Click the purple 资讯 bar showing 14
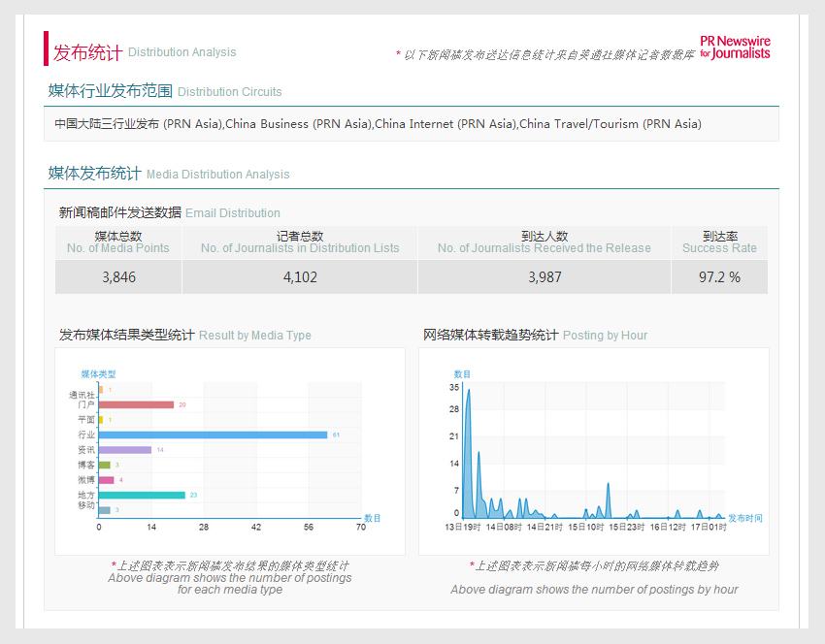Viewport: 825px width, 644px height. click(x=125, y=450)
